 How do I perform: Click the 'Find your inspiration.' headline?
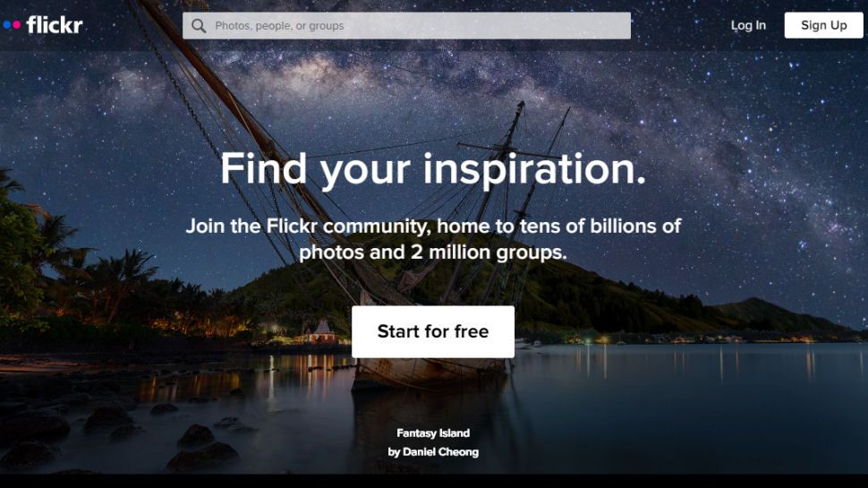coord(433,168)
